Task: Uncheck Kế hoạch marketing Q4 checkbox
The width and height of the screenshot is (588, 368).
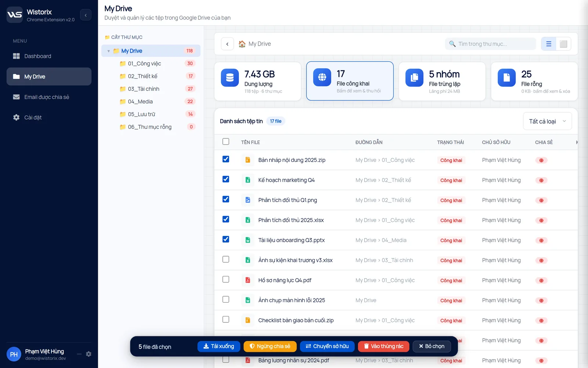Action: click(x=226, y=179)
